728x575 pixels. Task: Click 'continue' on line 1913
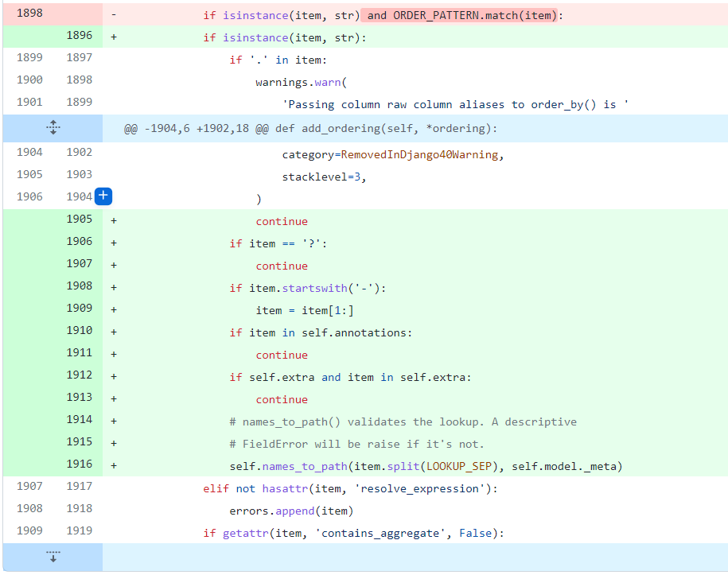[x=282, y=399]
